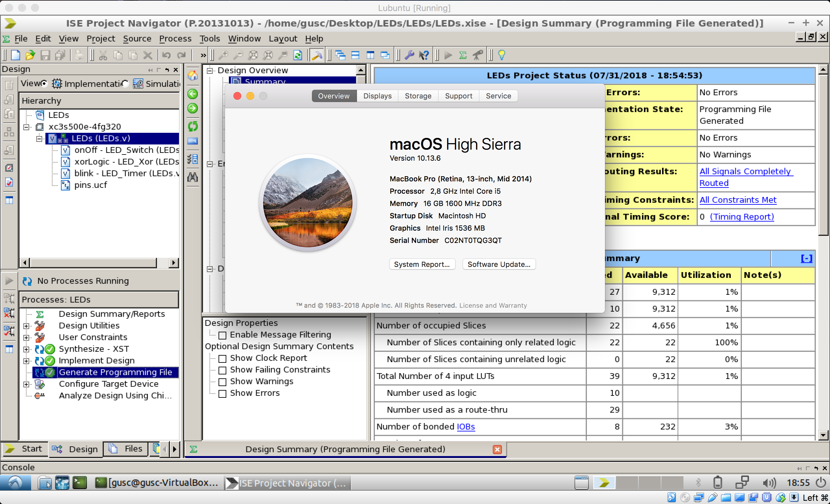Collapse the LEDs (LEDs.v) module node
This screenshot has width=830, height=504.
pyautogui.click(x=40, y=138)
